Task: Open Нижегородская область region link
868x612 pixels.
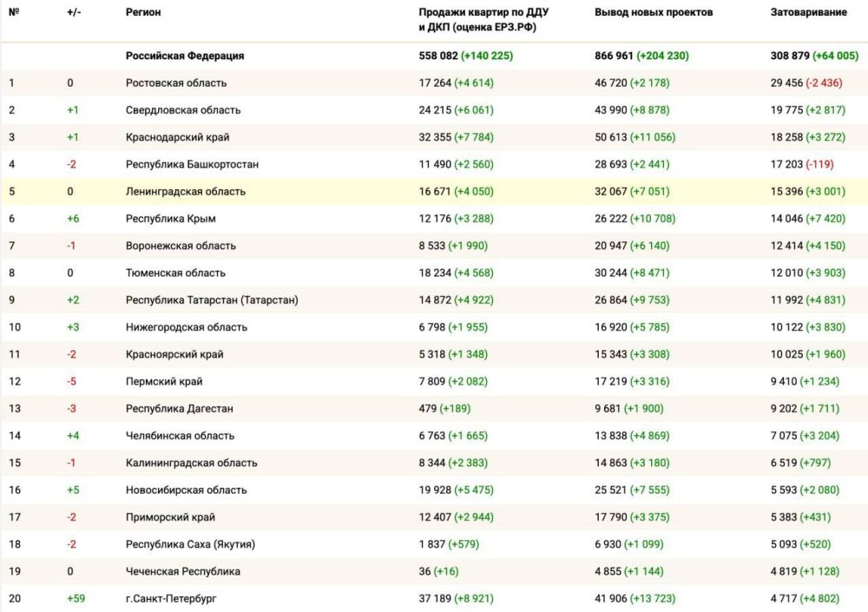Action: pyautogui.click(x=187, y=327)
